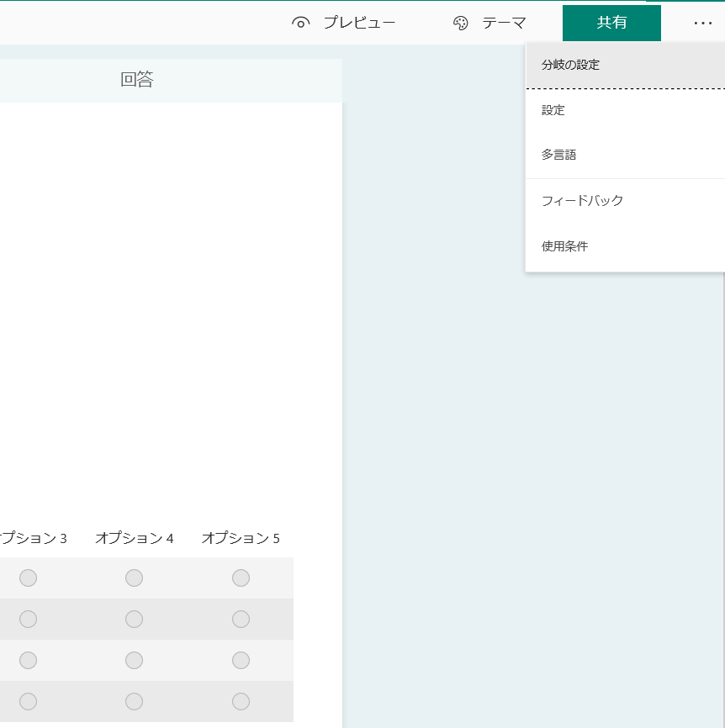Viewport: 725px width, 728px height.
Task: Choose the 多言語 menu entry
Action: click(625, 155)
